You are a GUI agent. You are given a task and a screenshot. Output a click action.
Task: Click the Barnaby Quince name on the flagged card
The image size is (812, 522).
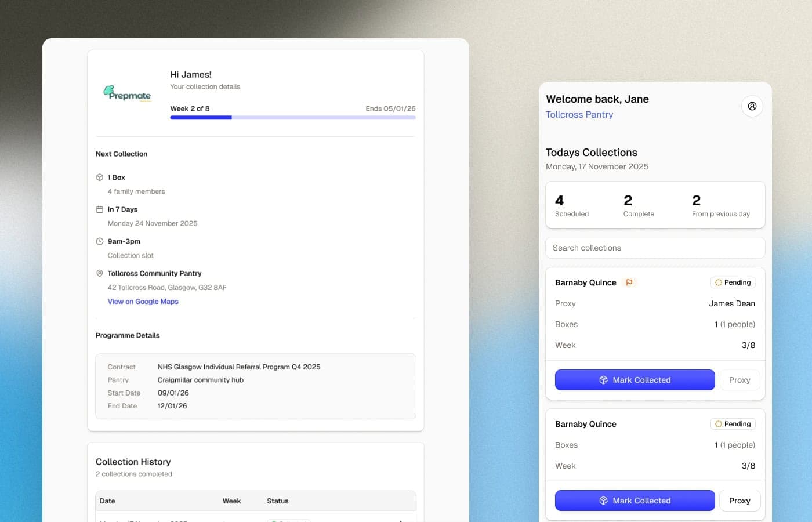click(586, 282)
